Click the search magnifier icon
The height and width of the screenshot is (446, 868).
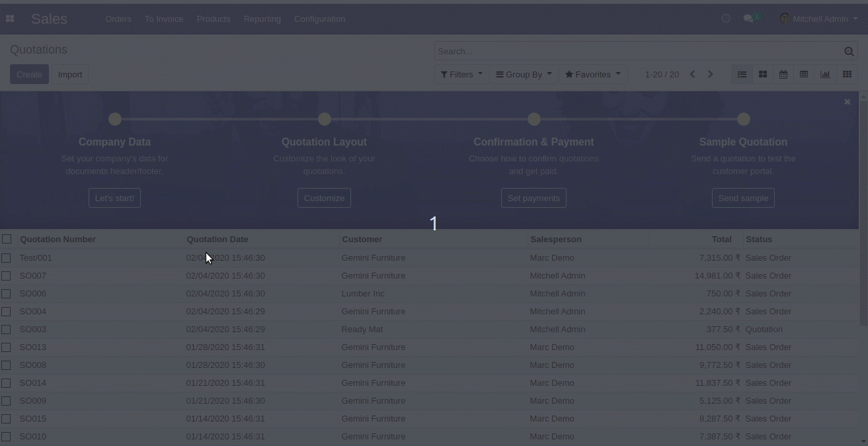click(x=849, y=51)
